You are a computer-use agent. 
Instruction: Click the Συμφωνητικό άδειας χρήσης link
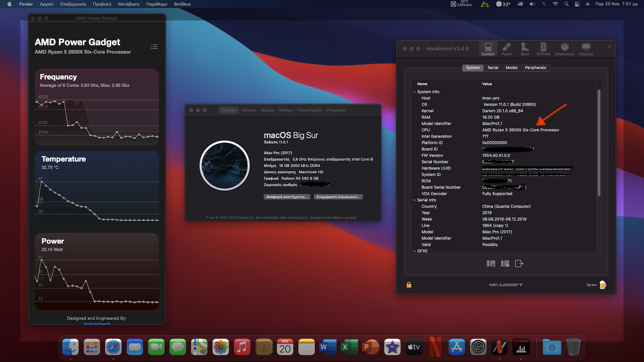[x=333, y=218]
